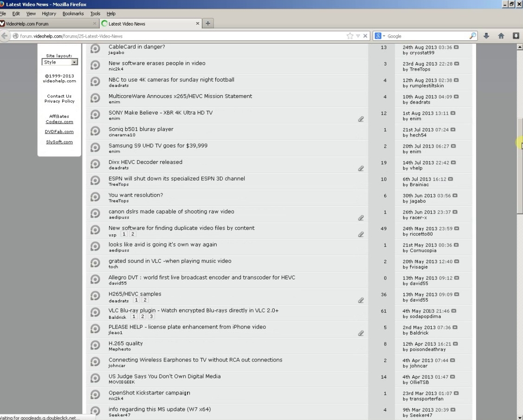Open the Contact Us link
The width and height of the screenshot is (523, 420).
59,96
